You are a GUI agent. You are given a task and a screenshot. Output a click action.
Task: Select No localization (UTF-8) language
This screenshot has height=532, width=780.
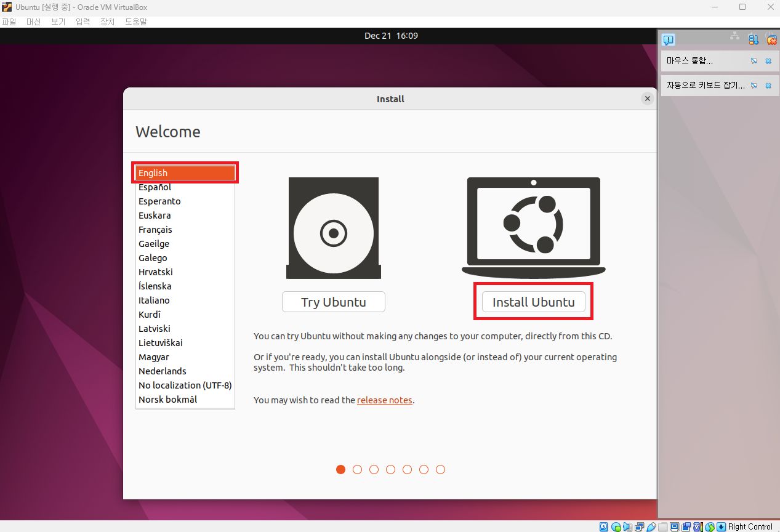(185, 385)
